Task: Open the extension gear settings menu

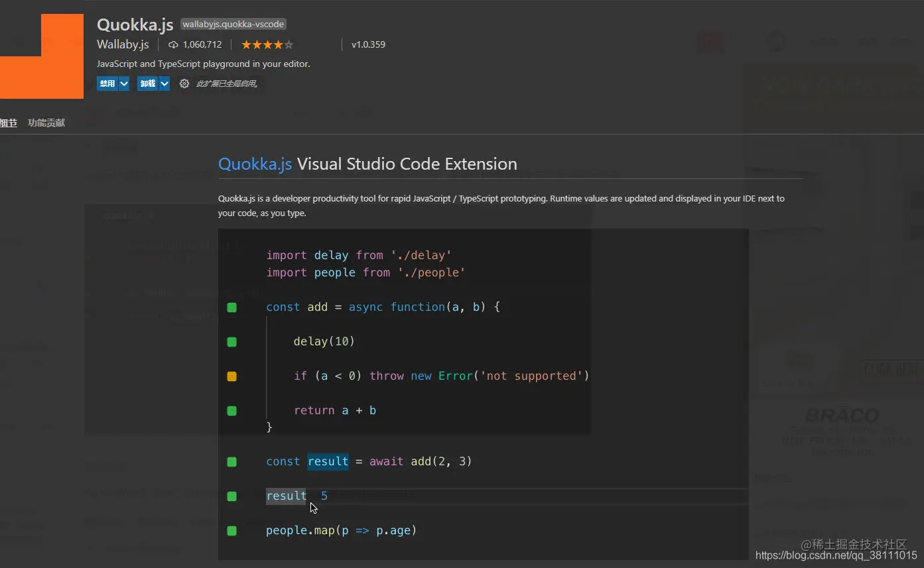Action: 184,84
